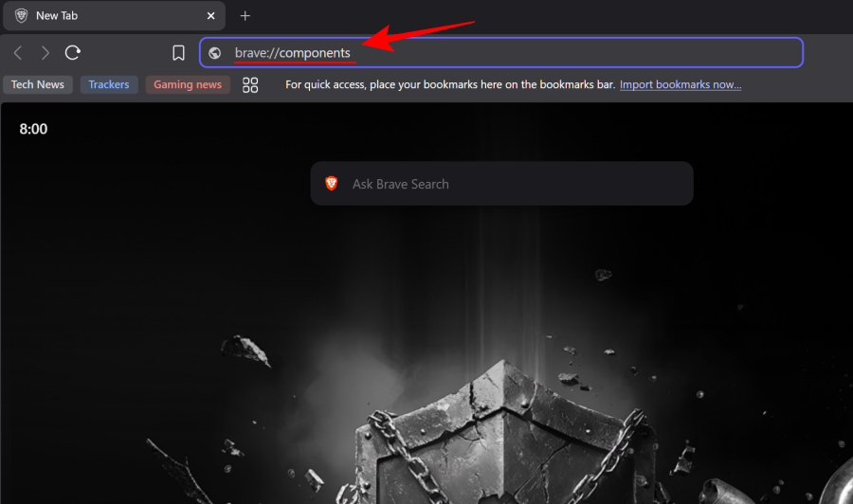Click the globe site info icon

click(215, 53)
